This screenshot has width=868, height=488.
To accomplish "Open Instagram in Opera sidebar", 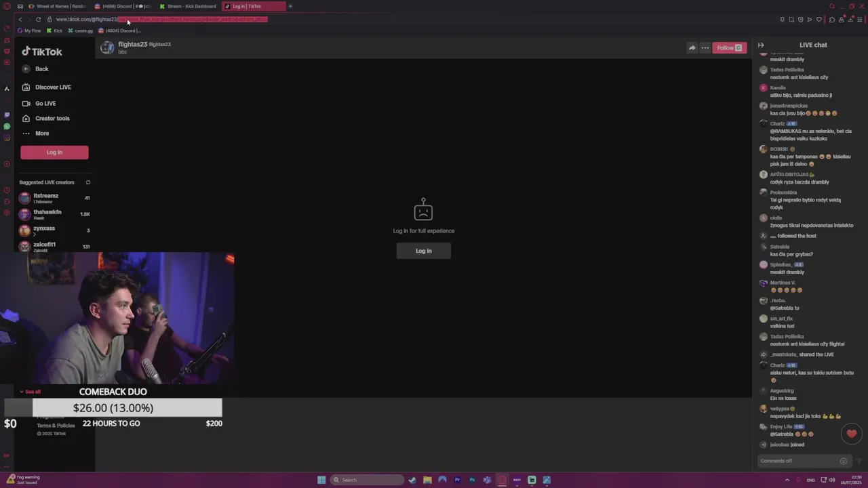I will [x=7, y=138].
